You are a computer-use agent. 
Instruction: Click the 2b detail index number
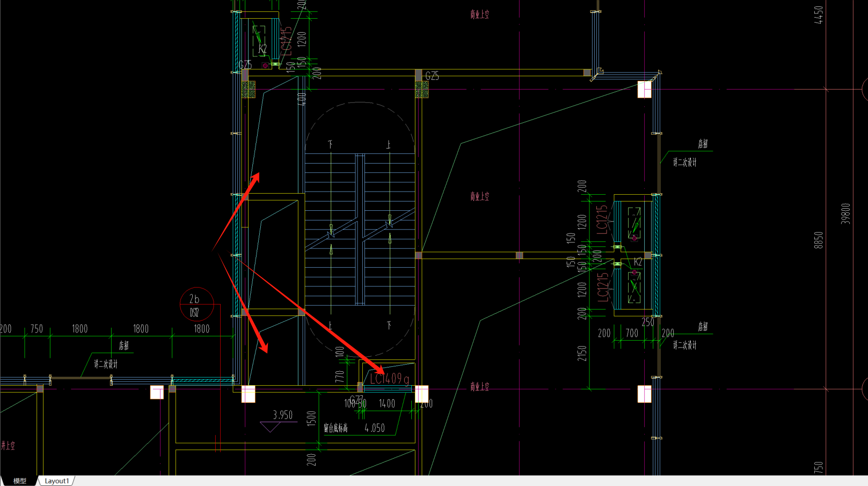[194, 299]
